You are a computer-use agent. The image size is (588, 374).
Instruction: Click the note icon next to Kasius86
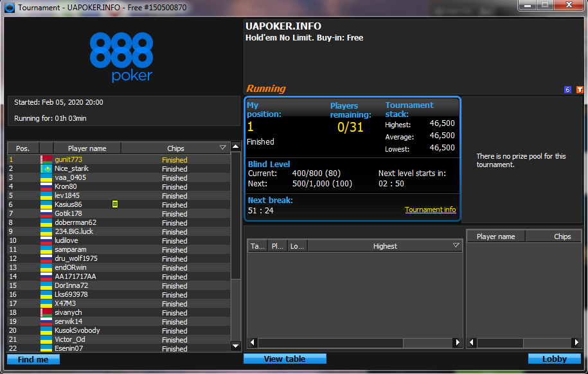pos(115,204)
